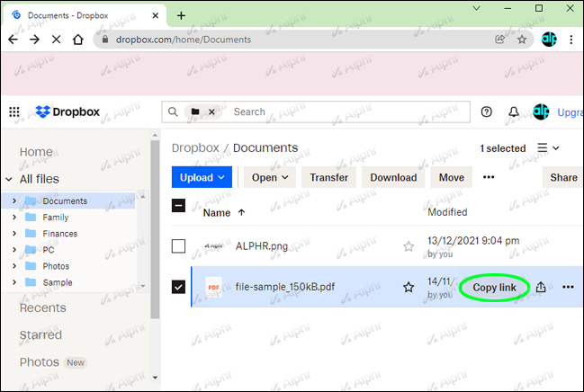Star the file-sample_150kB.pdf file
584x392 pixels.
[x=409, y=287]
